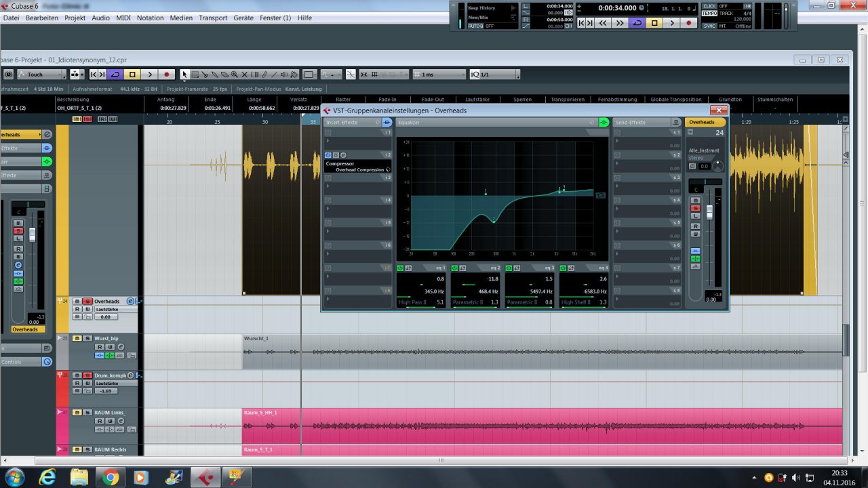Toggle EQ band 3 power button
Viewport: 868px width, 488px height.
[509, 268]
